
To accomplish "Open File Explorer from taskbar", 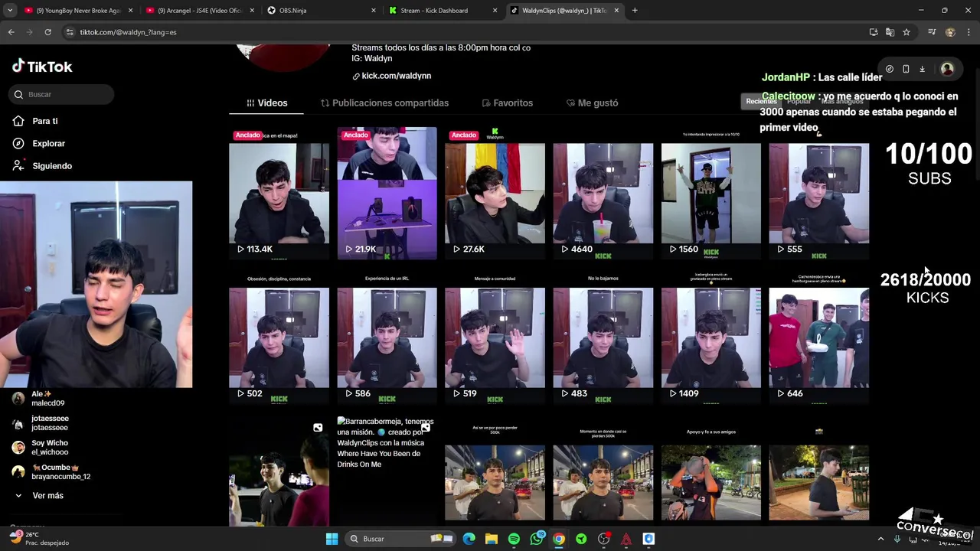I will (x=492, y=539).
